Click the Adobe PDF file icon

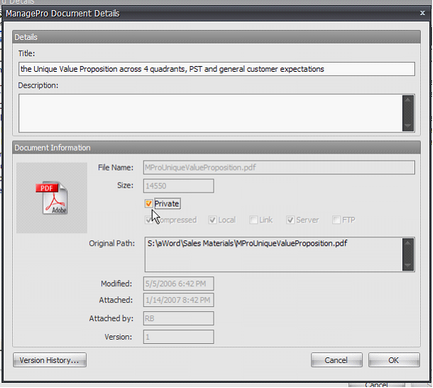coord(52,198)
